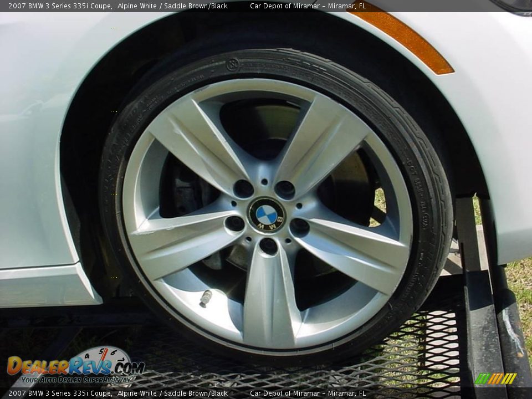Click the BMW roundel on the wheel hub
The image size is (532, 399).
267,216
